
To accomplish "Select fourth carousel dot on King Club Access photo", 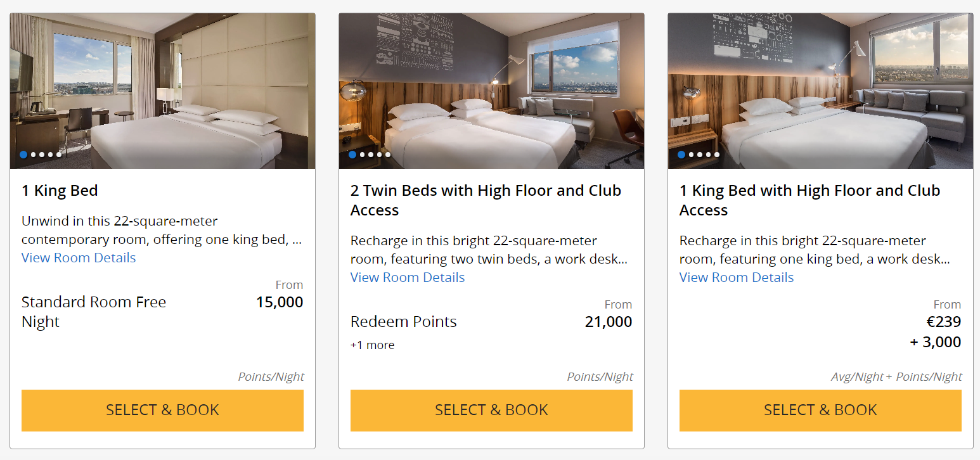I will [708, 155].
